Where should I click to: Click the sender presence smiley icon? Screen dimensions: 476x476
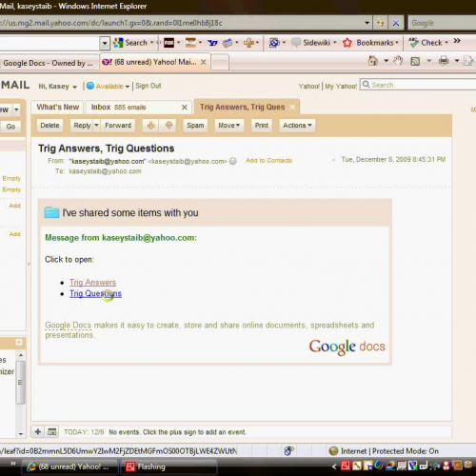[233, 161]
